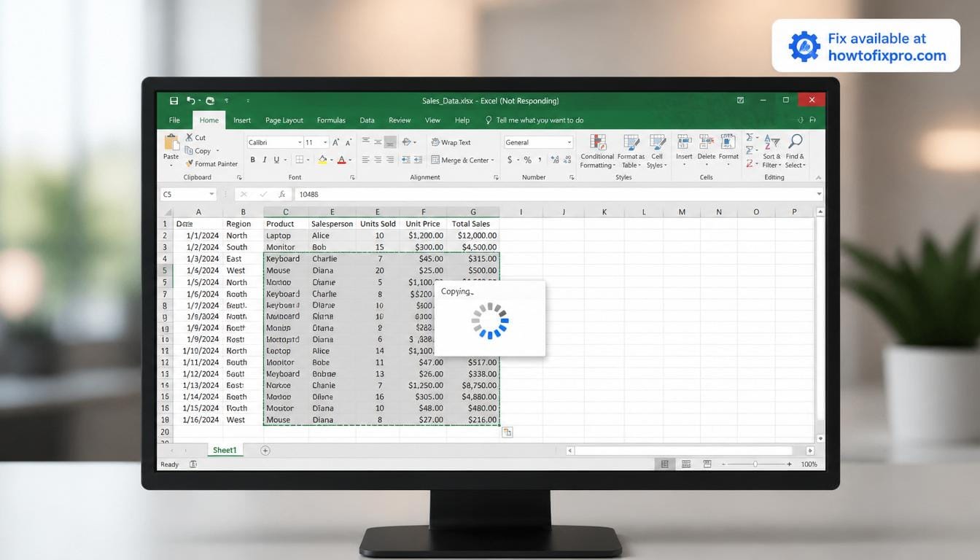Add a new sheet with the plus icon

265,451
